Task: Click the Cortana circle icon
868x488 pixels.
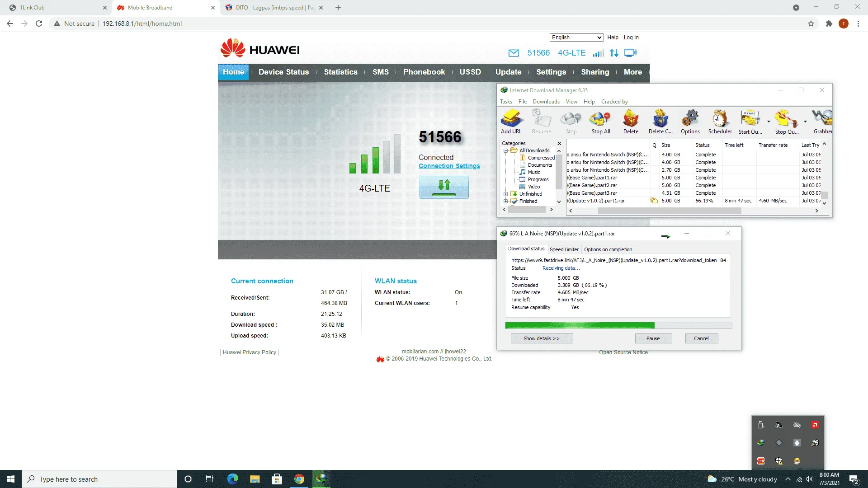Action: [188, 479]
